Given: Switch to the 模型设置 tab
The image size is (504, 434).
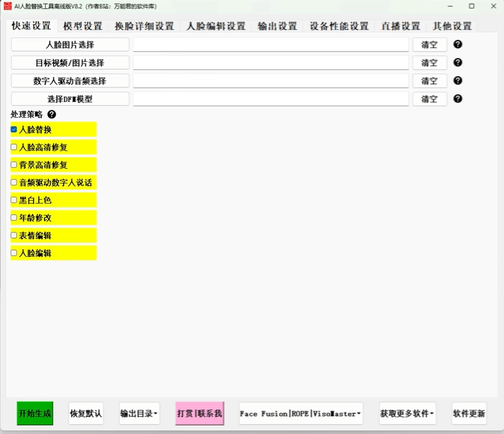Looking at the screenshot, I should coord(83,26).
